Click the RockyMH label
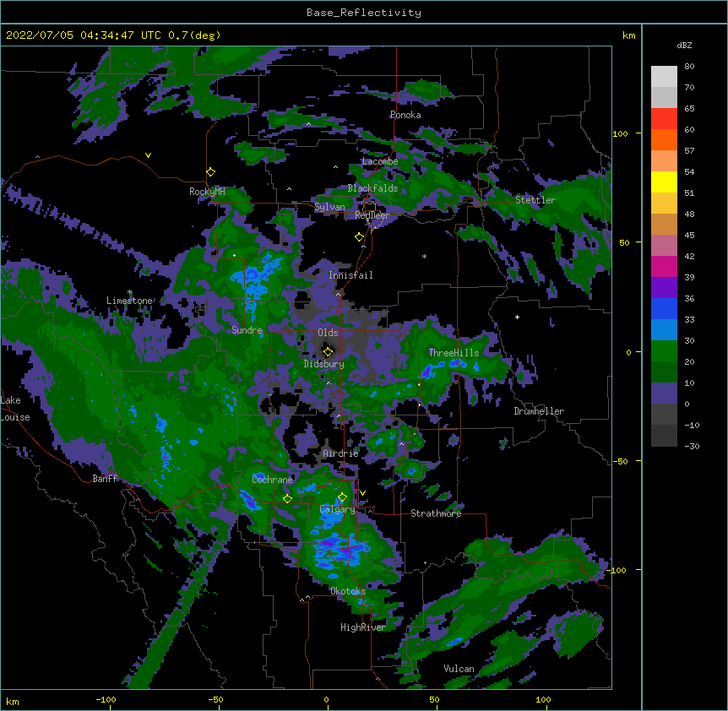 pyautogui.click(x=207, y=192)
